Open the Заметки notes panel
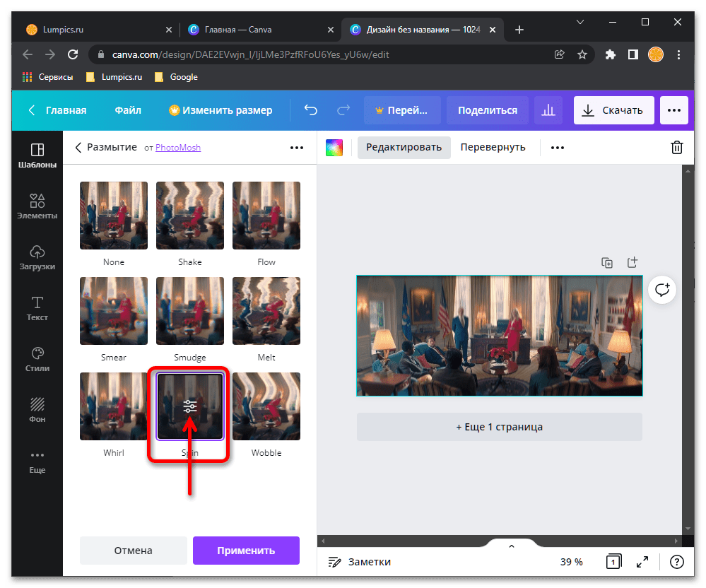 (x=359, y=561)
